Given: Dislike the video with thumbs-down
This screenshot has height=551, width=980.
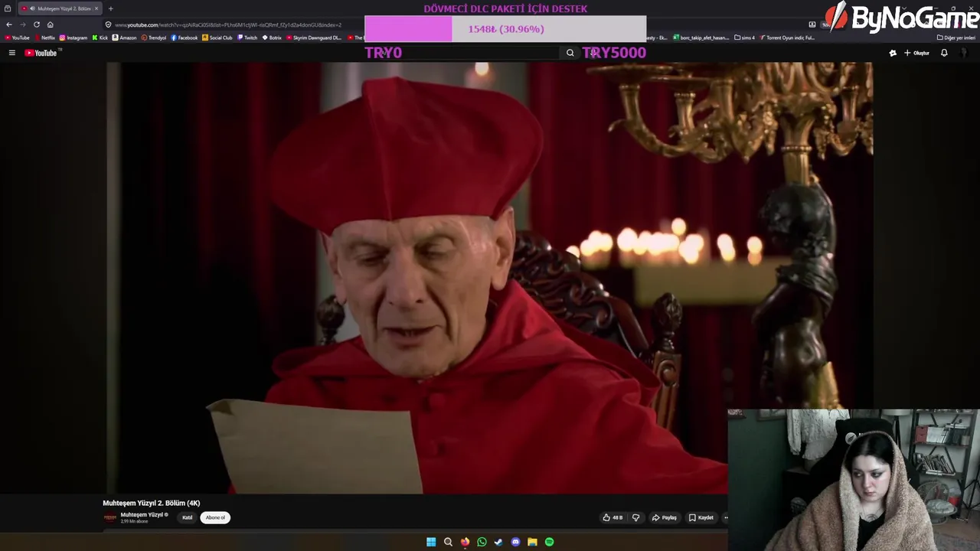Looking at the screenshot, I should (x=635, y=518).
